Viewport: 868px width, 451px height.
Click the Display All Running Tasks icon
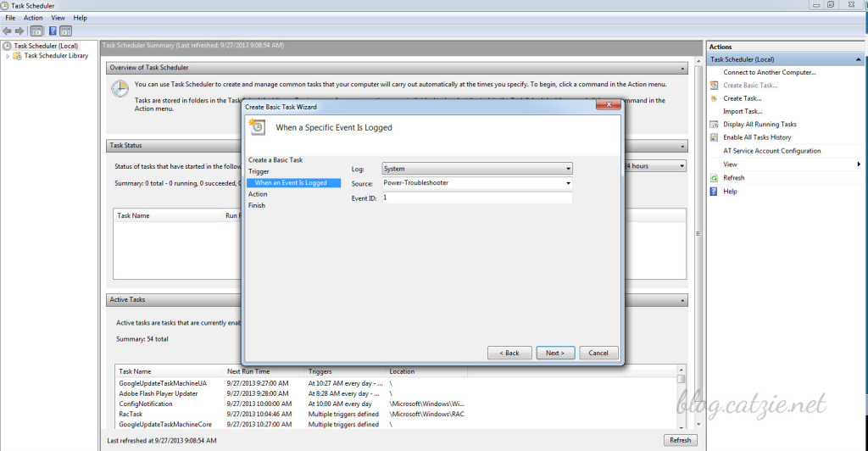715,125
